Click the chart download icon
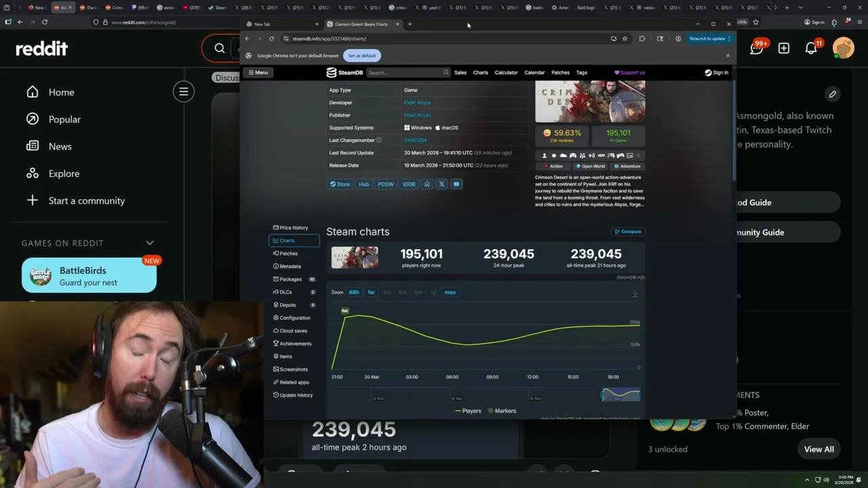 (635, 293)
